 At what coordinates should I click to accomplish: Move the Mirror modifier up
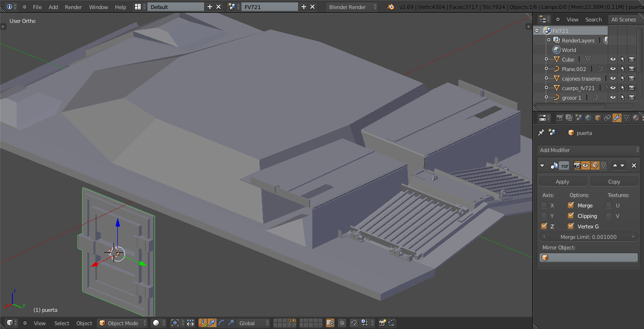615,165
